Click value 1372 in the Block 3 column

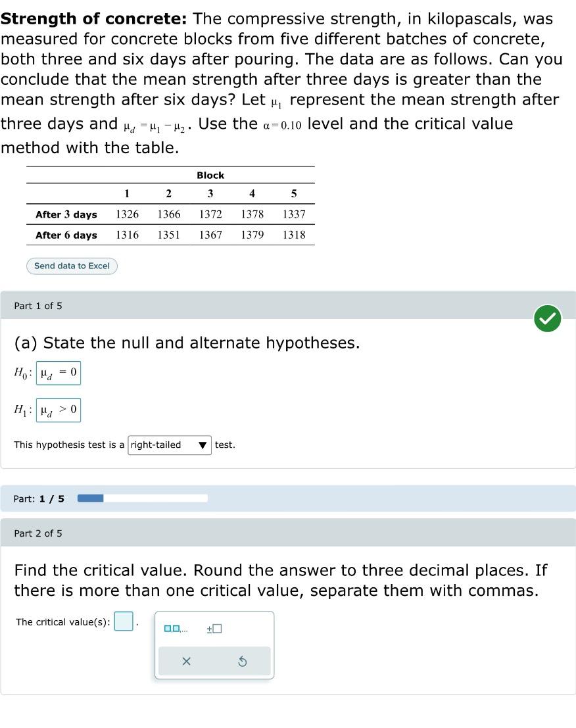pos(210,214)
